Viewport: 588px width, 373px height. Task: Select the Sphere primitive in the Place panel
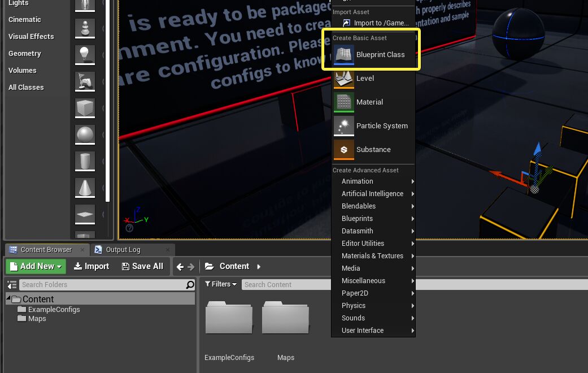point(84,135)
